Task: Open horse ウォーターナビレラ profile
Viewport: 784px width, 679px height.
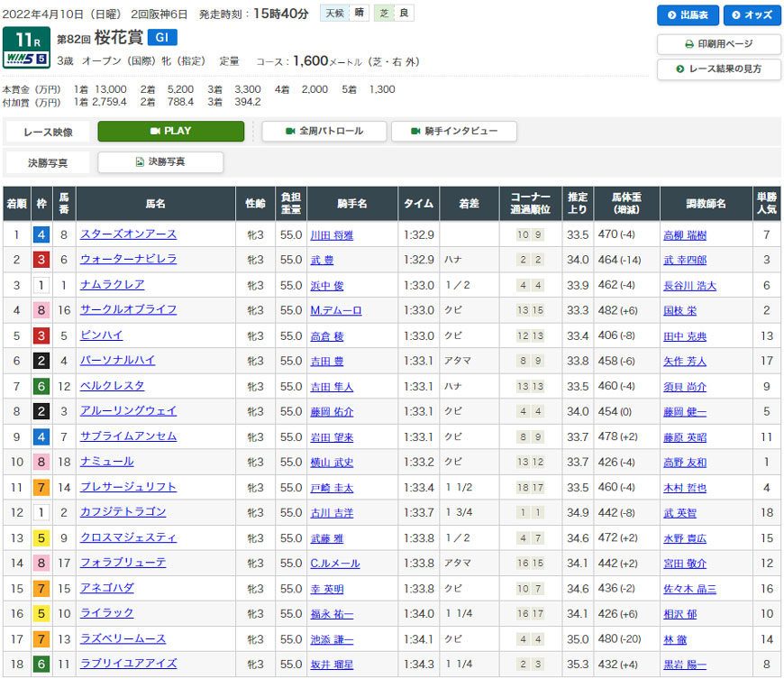Action: click(128, 260)
